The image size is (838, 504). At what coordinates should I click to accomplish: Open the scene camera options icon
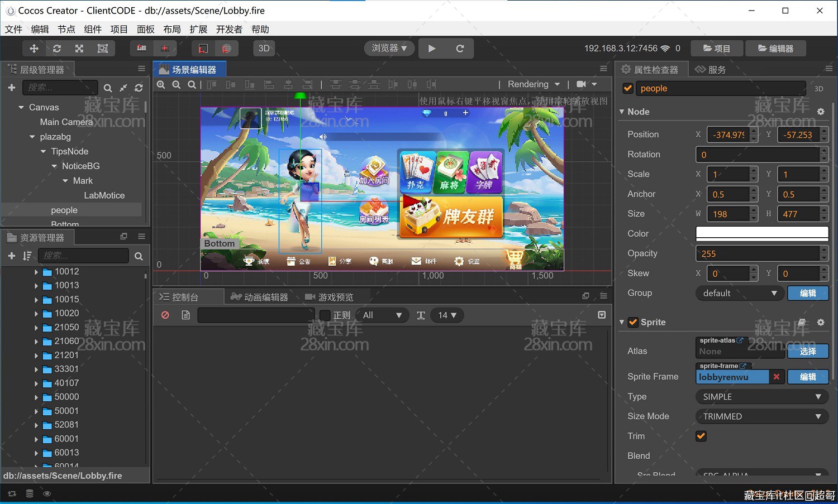coord(587,84)
